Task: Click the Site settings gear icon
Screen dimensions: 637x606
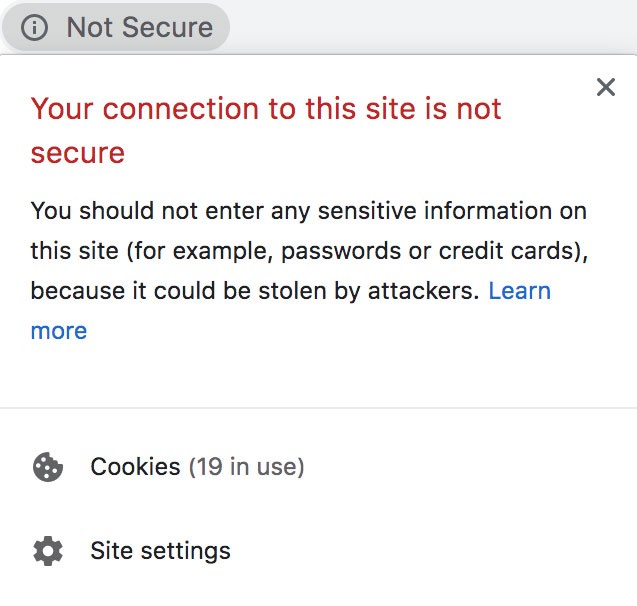Action: [x=48, y=551]
